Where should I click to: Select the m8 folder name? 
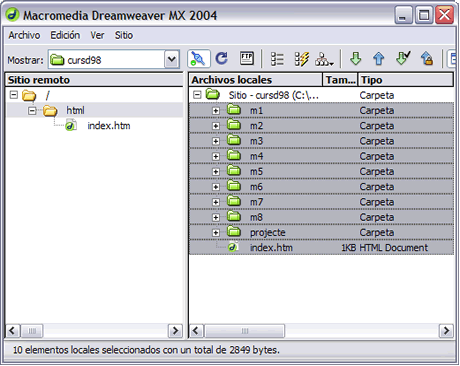point(256,217)
